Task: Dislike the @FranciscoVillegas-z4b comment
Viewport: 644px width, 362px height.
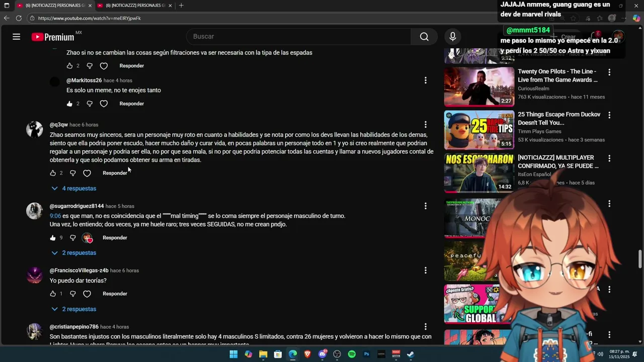Action: [73, 294]
